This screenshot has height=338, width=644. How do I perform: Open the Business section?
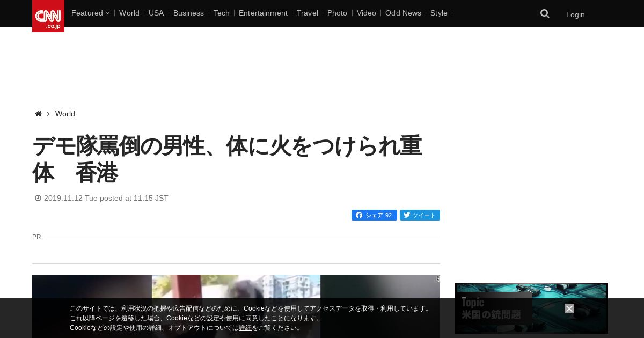point(188,13)
